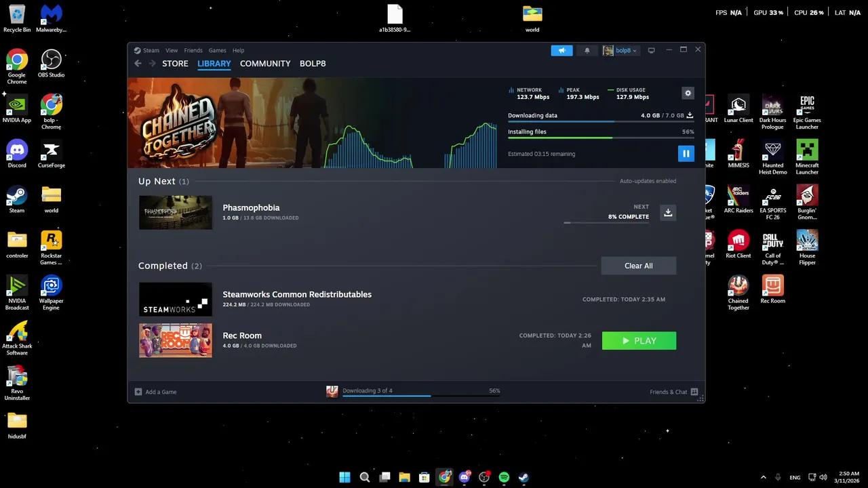Click Spotify in the Windows taskbar
Image resolution: width=868 pixels, height=488 pixels.
coord(504,477)
